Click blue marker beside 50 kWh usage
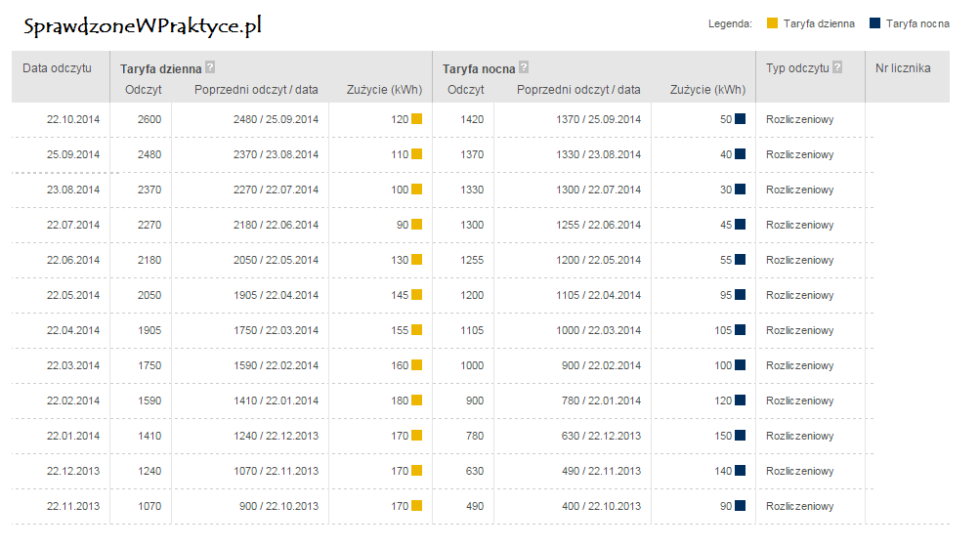The image size is (980, 548). (x=740, y=119)
